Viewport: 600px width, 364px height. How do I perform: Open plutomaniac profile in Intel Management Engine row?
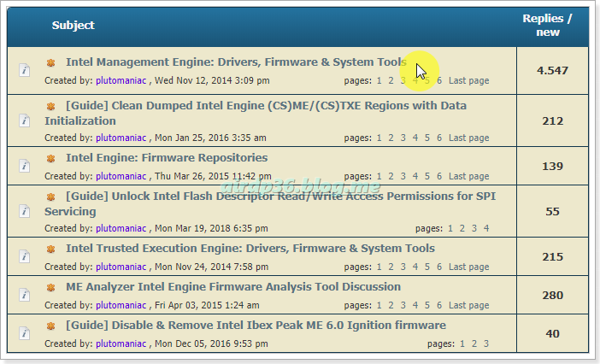121,80
